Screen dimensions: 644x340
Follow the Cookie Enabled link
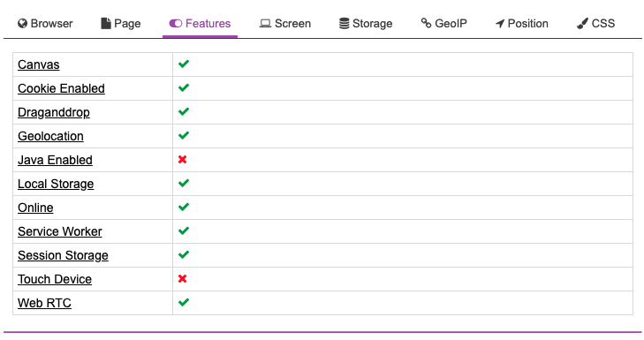click(x=61, y=88)
